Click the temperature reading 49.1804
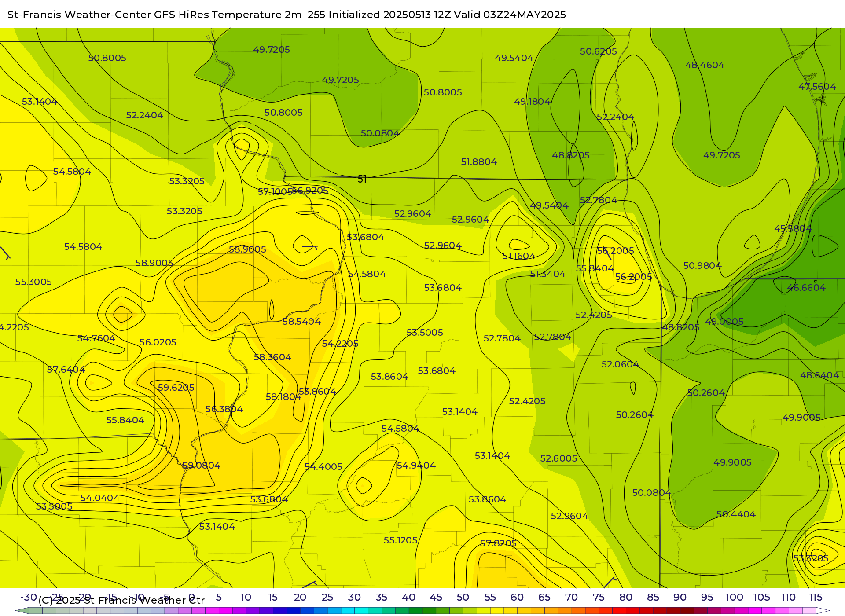Viewport: 845px width, 616px height. (x=533, y=102)
